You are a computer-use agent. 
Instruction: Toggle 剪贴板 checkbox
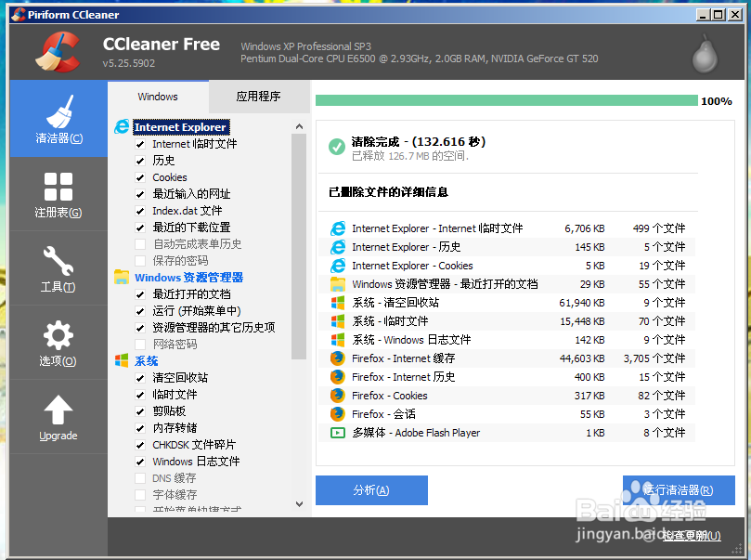pos(140,411)
